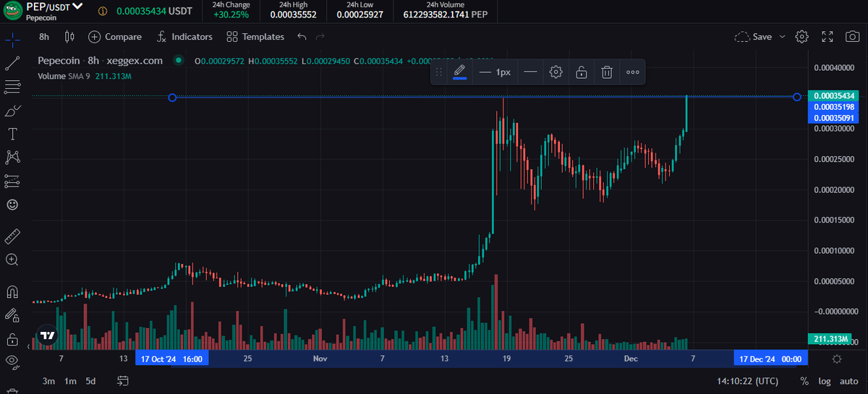Click the 14:10:22 (UTC) timezone selector

(748, 381)
